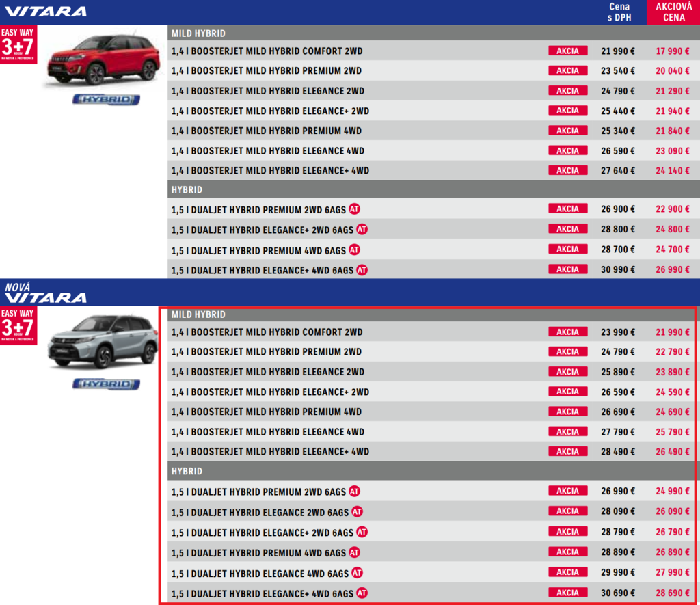Open the red Vitara car image
The height and width of the screenshot is (605, 700).
point(103,61)
